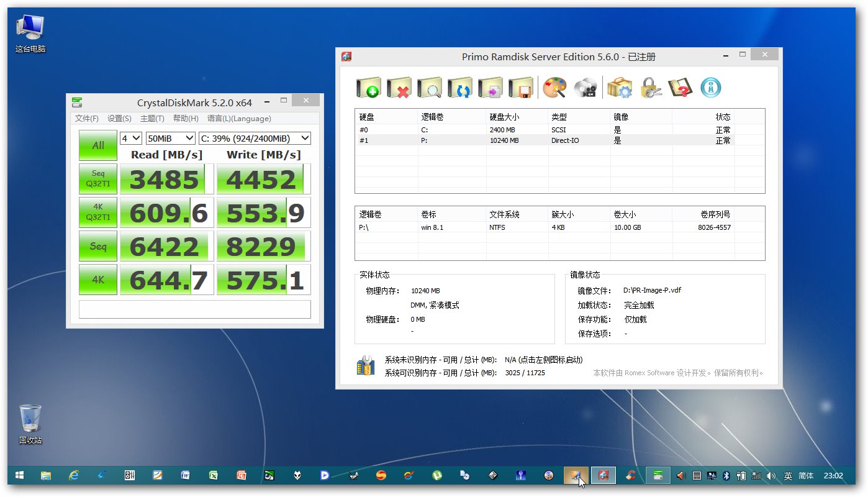This screenshot has width=868, height=497.
Task: Click the Direct-IO type cell
Action: point(566,140)
